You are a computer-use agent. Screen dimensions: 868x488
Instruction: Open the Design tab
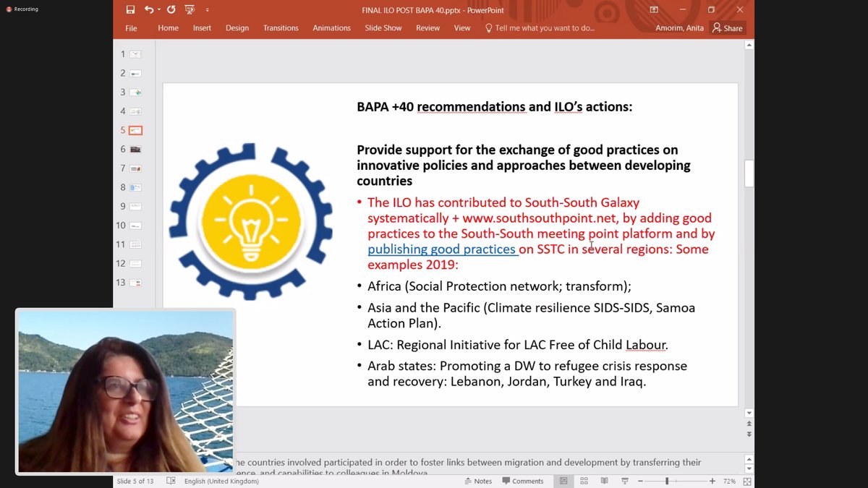[237, 28]
